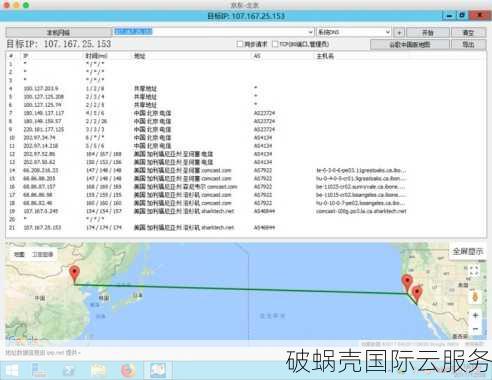492x380 pixels.
Task: Click the plus button beside the DNS dropdown
Action: tap(399, 32)
